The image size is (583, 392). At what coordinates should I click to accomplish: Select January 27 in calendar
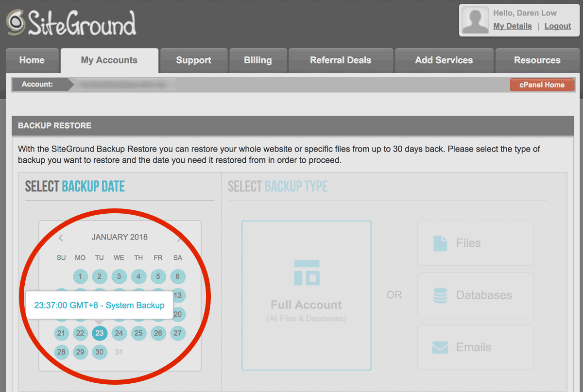(x=178, y=333)
